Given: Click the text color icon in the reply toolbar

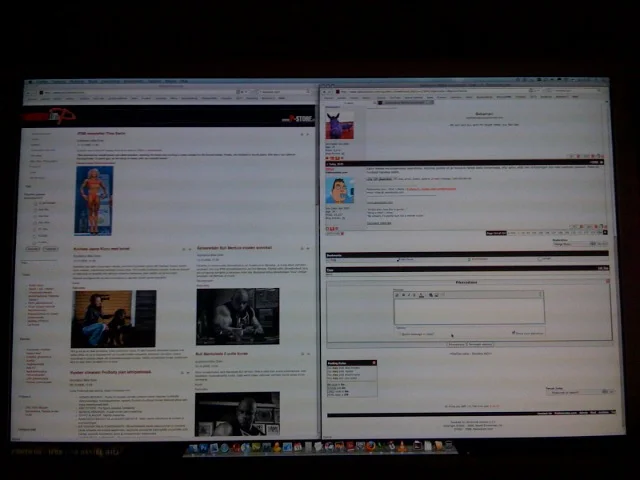Looking at the screenshot, I should click(x=421, y=295).
